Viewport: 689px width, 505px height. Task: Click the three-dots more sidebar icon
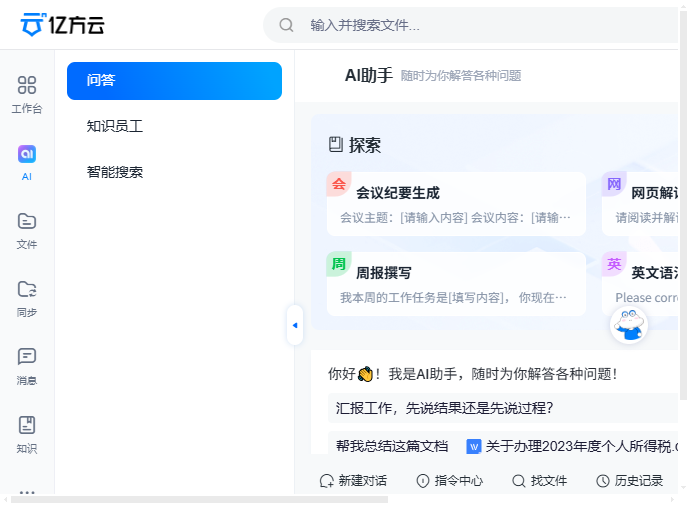click(x=27, y=492)
